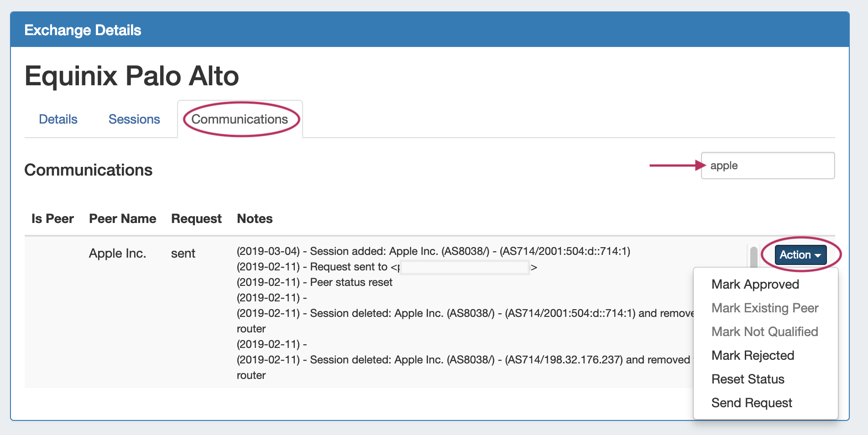This screenshot has width=868, height=435.
Task: Choose Mark Rejected from Action menu
Action: 753,356
